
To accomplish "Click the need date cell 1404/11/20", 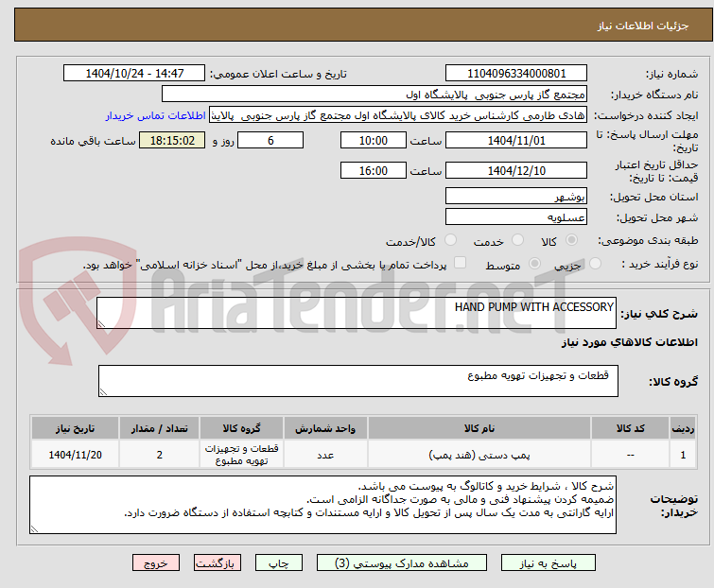I will pos(75,455).
